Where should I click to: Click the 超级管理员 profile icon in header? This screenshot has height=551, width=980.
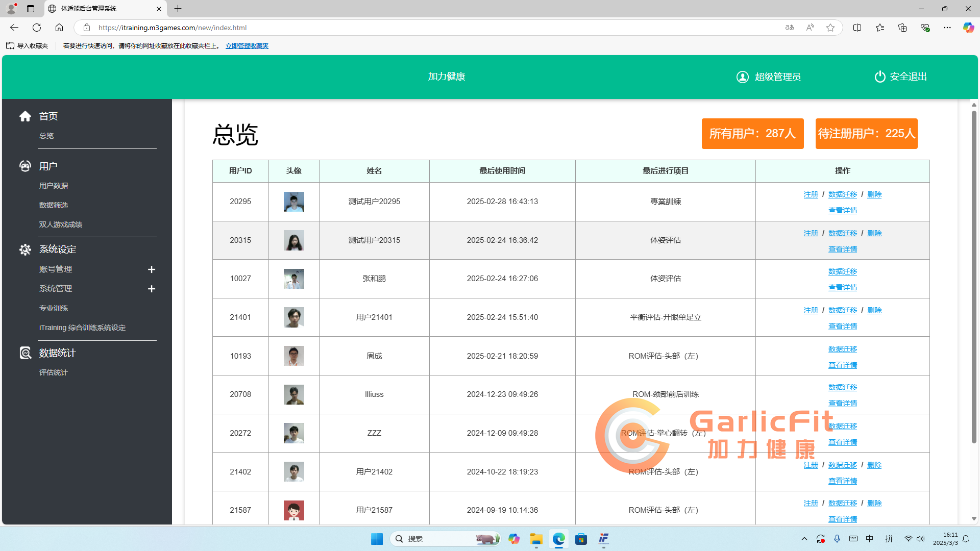[742, 77]
